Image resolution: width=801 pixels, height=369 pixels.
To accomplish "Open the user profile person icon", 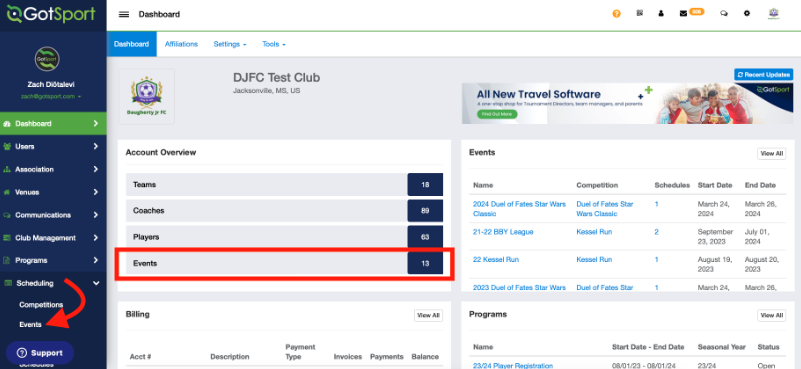I will (661, 14).
